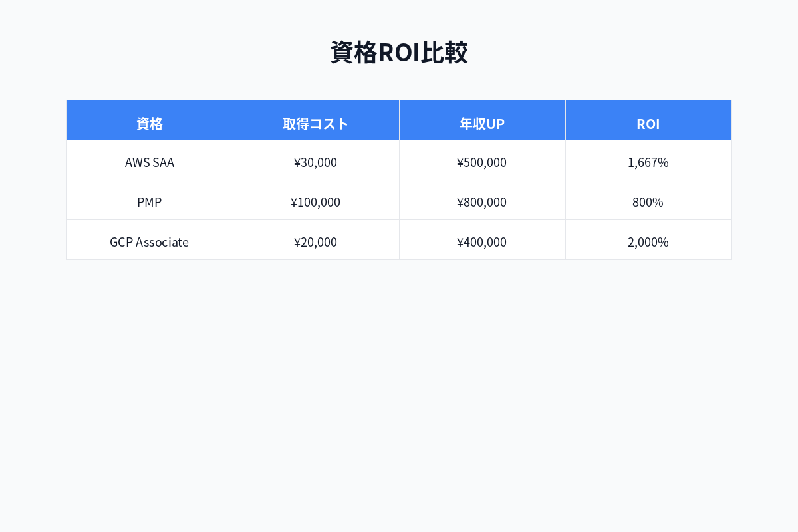Select the 2,000% ROI value
This screenshot has height=532, width=798.
click(648, 241)
